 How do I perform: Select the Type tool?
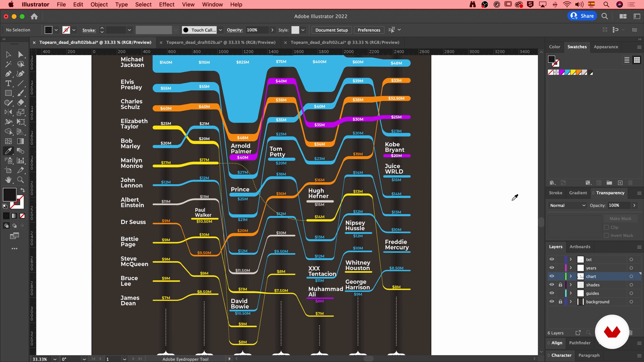[x=8, y=83]
